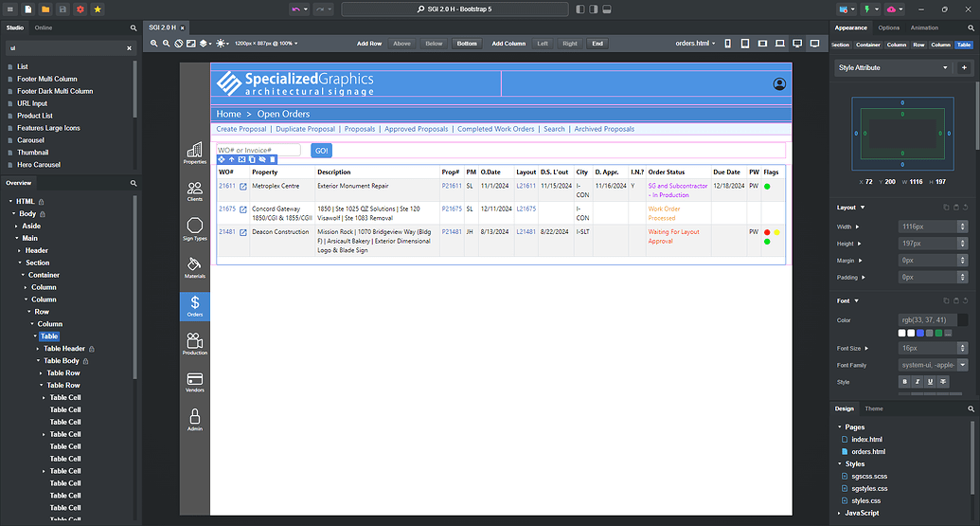980x526 pixels.
Task: Zoom in on the stage
Action: pos(153,44)
